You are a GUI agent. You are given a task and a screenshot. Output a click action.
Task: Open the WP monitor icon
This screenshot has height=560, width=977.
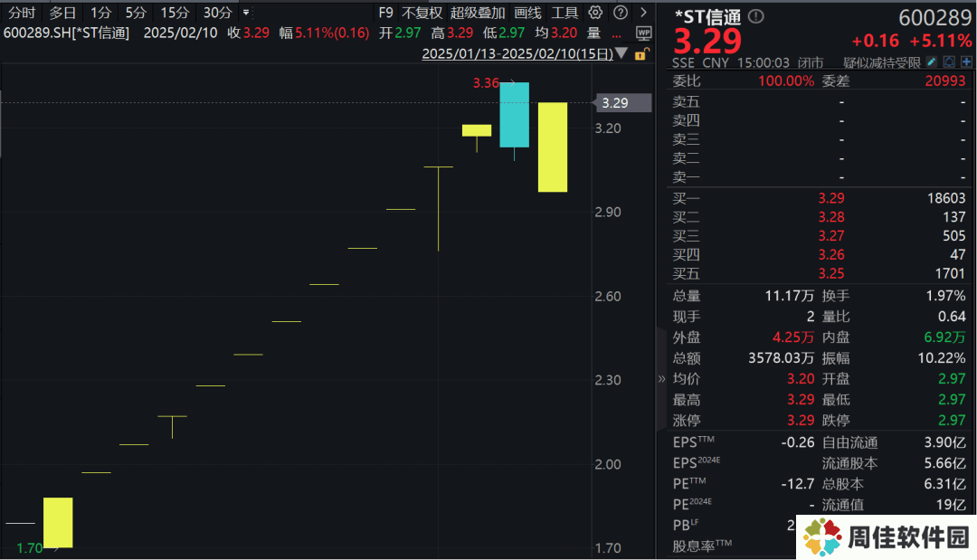coord(644,33)
